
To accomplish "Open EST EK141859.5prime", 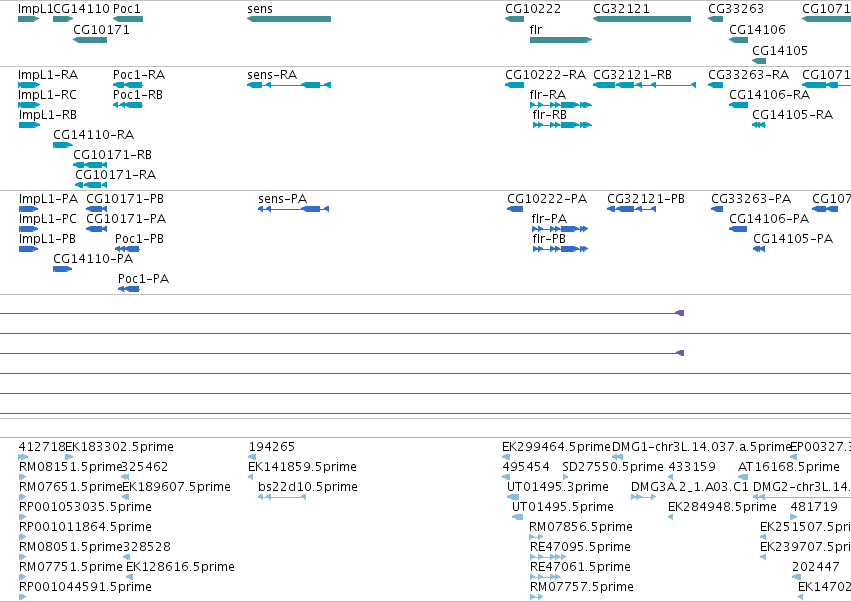I will click(302, 467).
